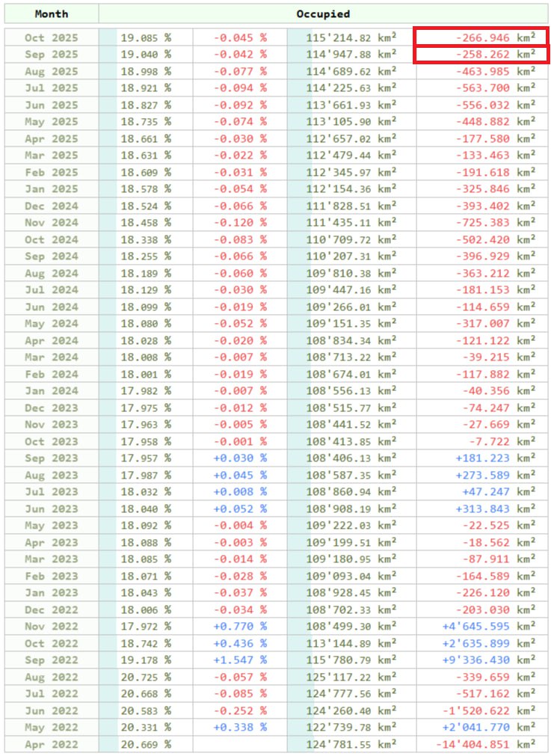Click the 115'214.82 km² area cell
Viewport: 551px width, 756px height.
coord(351,37)
